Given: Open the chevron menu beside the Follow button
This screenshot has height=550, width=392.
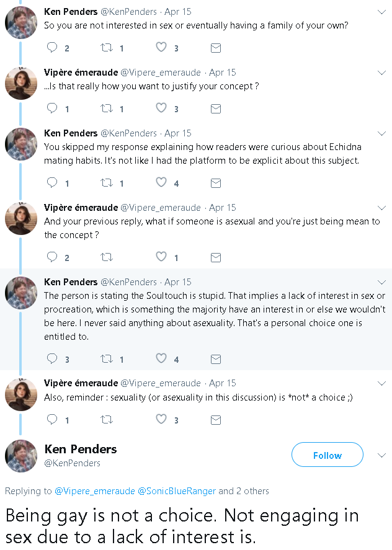Looking at the screenshot, I should pyautogui.click(x=381, y=455).
